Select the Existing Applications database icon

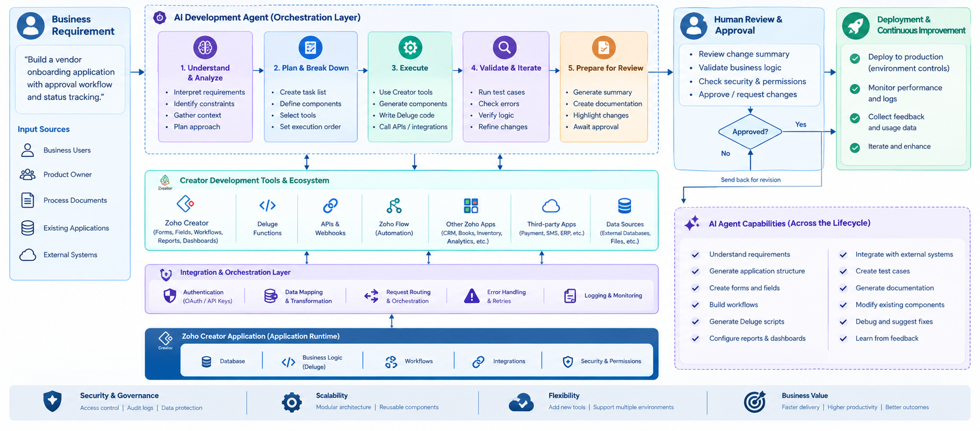click(x=28, y=228)
